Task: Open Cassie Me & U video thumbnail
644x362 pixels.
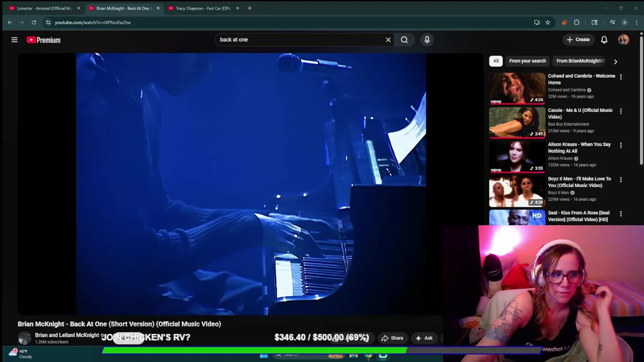Action: (517, 122)
